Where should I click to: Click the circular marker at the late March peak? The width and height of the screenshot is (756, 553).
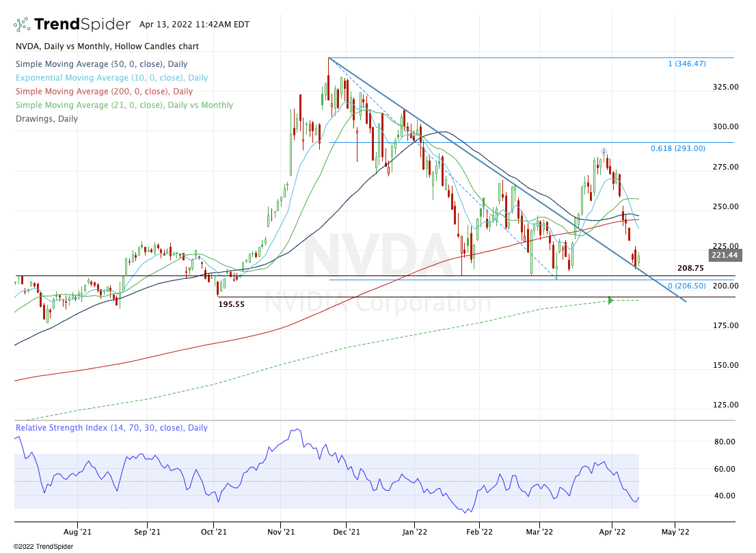(x=604, y=151)
